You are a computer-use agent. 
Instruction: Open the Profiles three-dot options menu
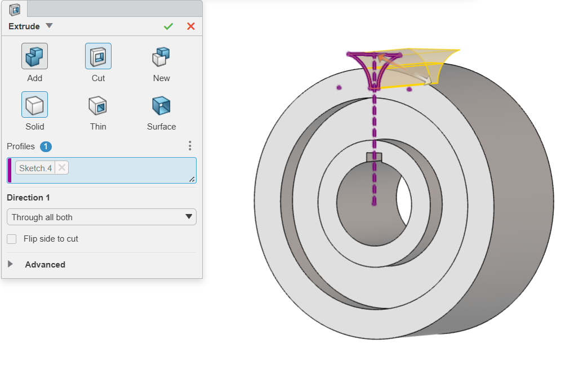point(190,146)
